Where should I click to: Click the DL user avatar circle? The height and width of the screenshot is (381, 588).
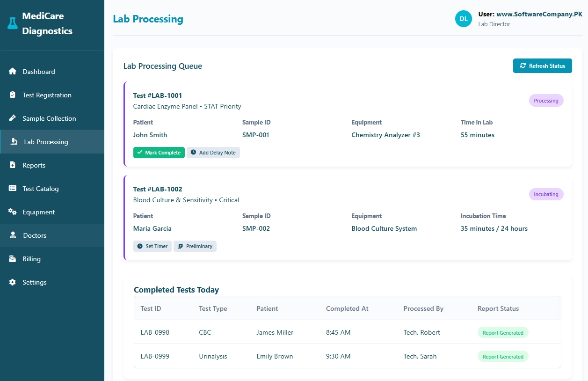coord(463,19)
